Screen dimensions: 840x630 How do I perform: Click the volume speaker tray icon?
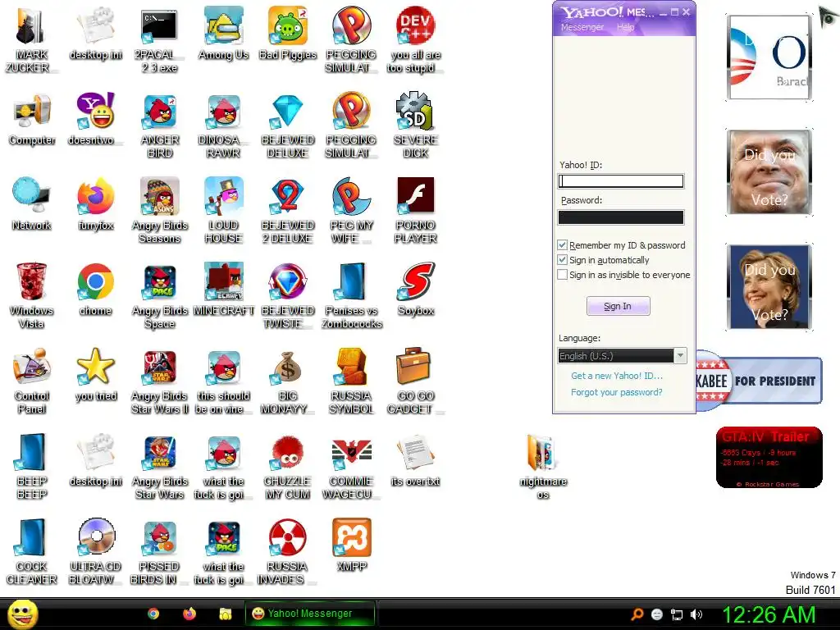[696, 614]
